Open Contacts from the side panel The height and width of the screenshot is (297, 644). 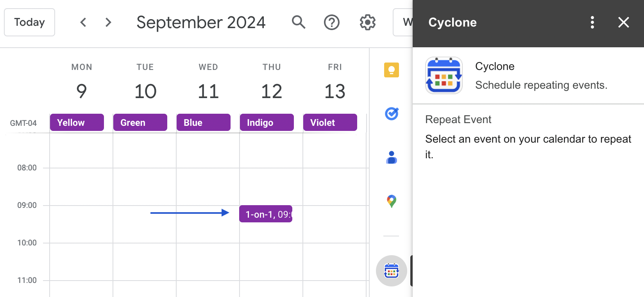click(x=391, y=157)
